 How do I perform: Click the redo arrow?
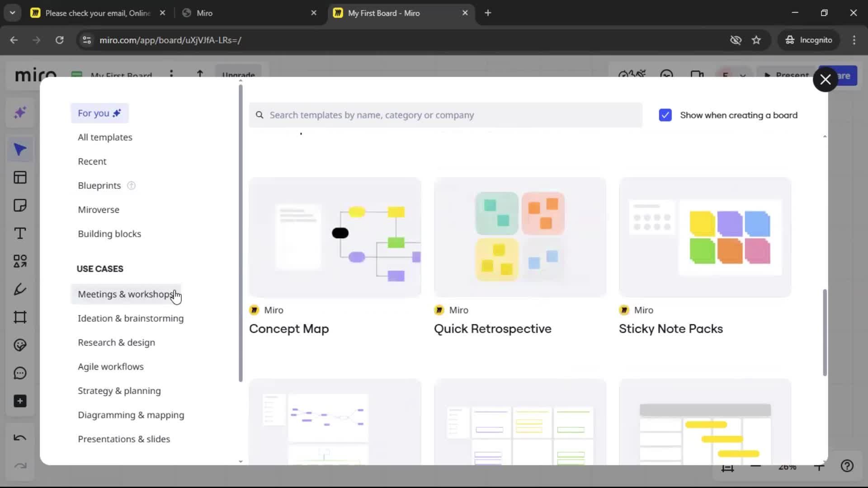click(20, 466)
